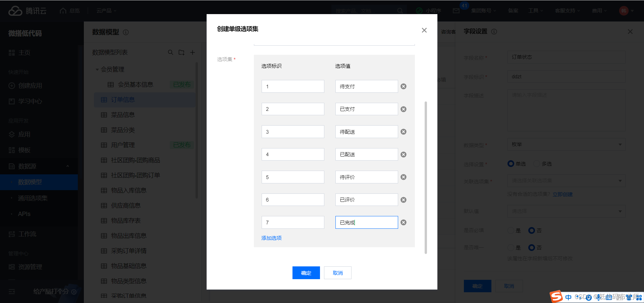Open the 关联选项集 dropdown

coord(567,181)
